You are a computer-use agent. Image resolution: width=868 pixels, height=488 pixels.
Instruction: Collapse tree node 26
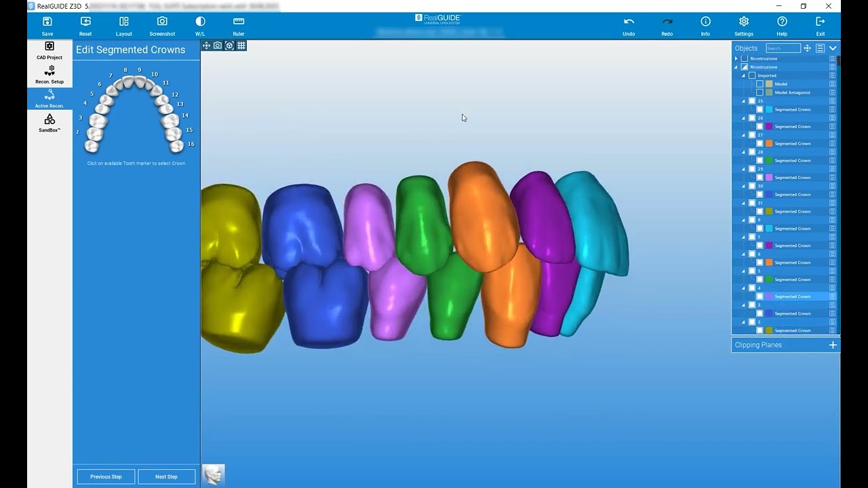(x=744, y=118)
